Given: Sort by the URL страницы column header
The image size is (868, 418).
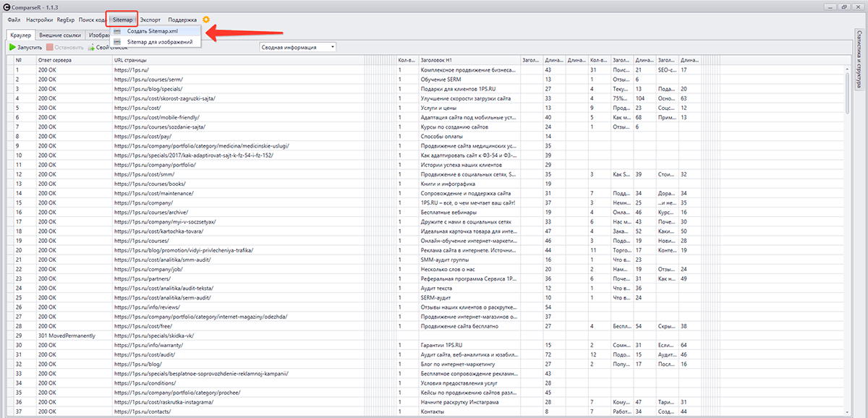Looking at the screenshot, I should point(130,59).
